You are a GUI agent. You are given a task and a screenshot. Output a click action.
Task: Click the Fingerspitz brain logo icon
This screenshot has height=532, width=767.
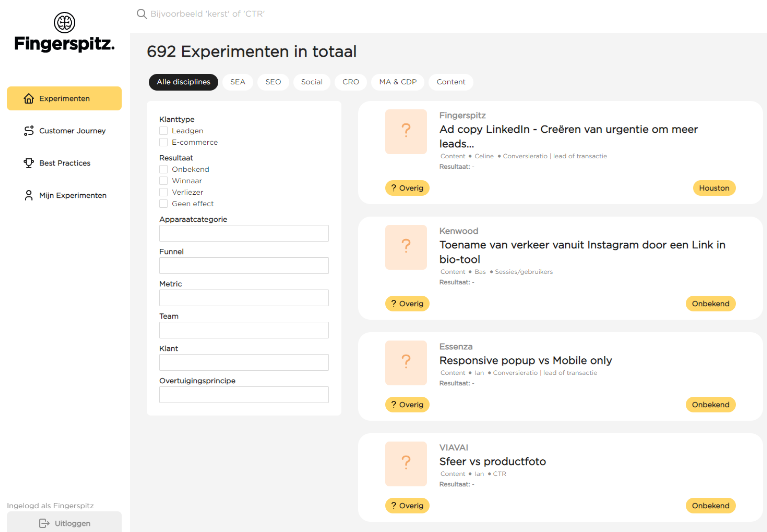click(x=64, y=22)
